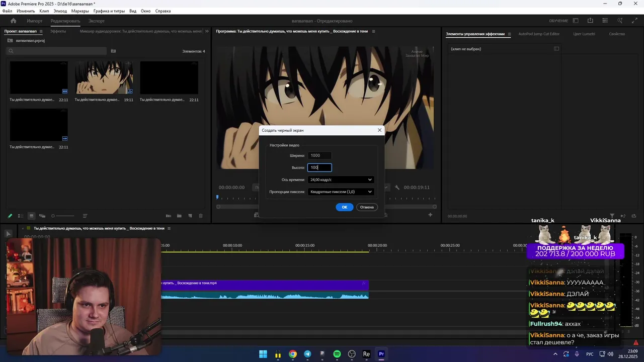This screenshot has width=644, height=362.
Task: Show hidden panel tabs with double chevron
Action: pos(207,31)
